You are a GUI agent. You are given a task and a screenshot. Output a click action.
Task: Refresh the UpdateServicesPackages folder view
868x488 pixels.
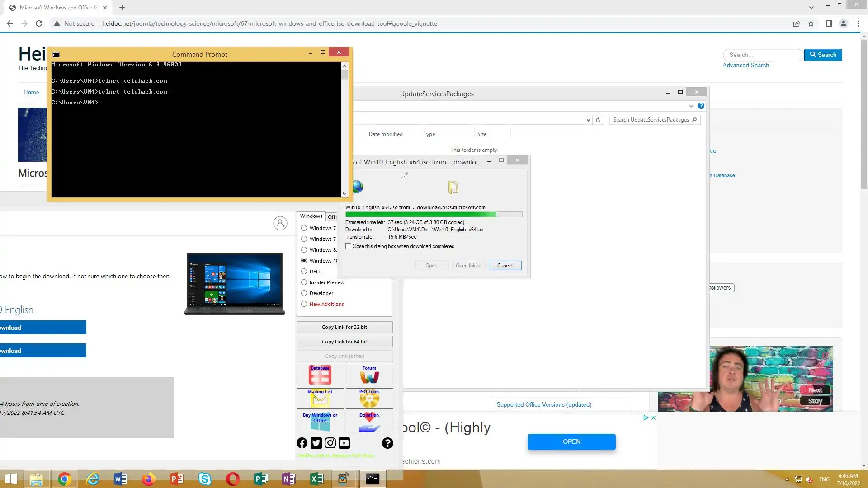click(598, 120)
